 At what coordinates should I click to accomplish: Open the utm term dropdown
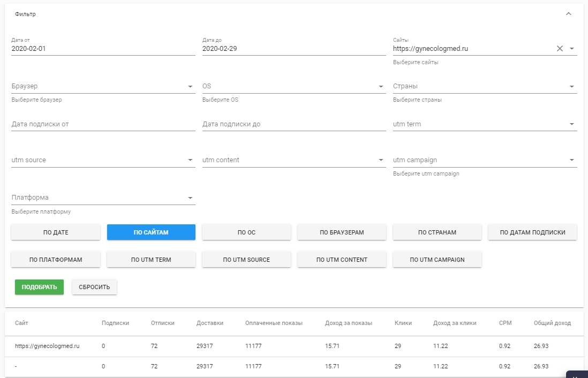(572, 125)
